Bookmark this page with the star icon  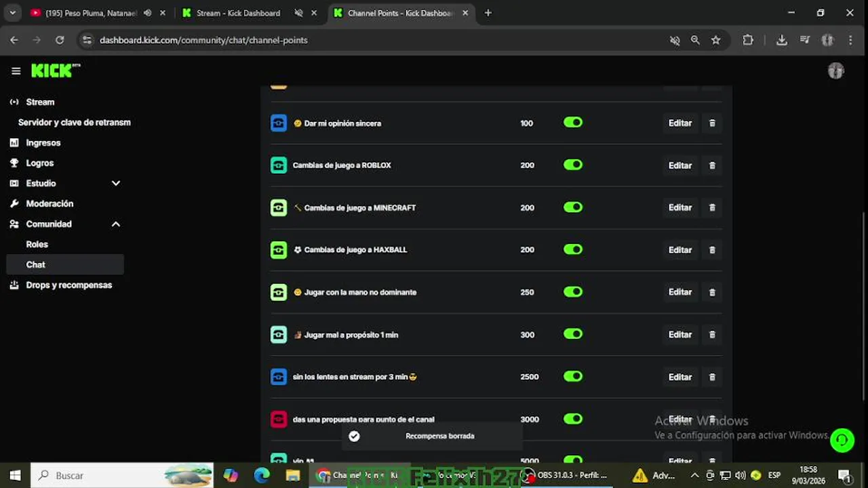coord(715,40)
